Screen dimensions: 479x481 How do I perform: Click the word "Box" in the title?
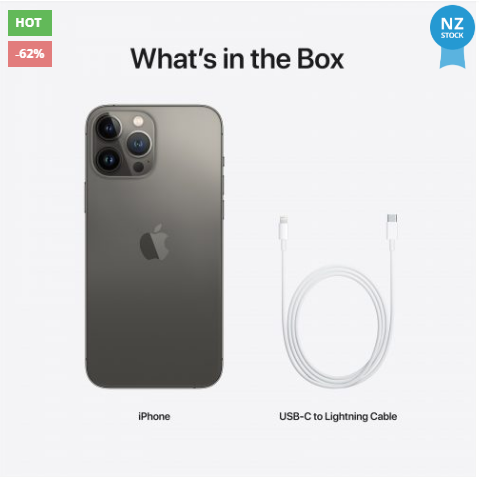click(320, 59)
